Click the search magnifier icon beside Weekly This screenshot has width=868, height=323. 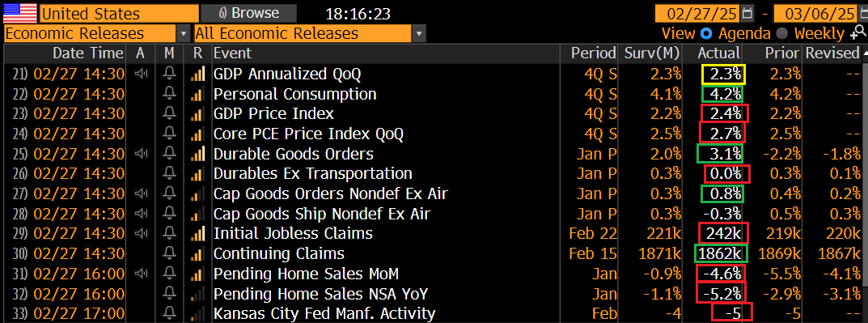856,33
